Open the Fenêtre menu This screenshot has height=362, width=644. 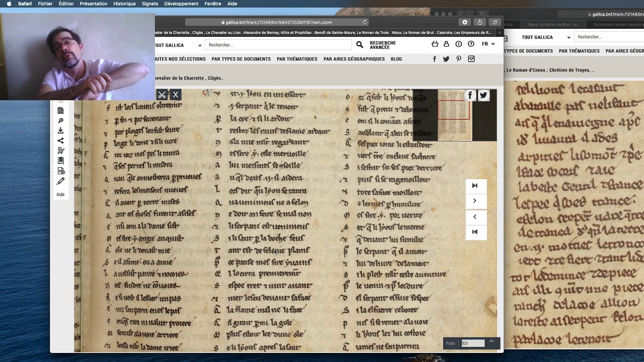(213, 4)
